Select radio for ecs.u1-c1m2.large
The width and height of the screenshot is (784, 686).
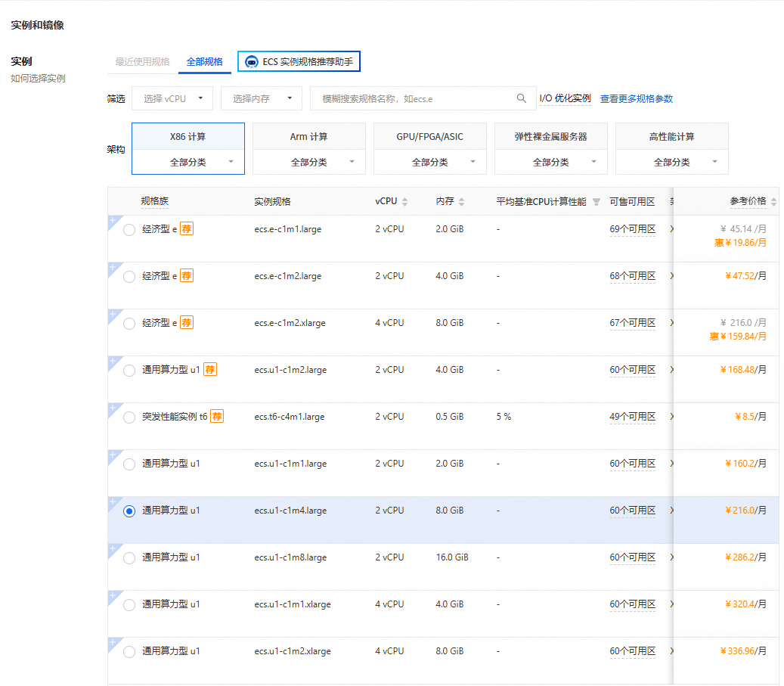point(129,371)
